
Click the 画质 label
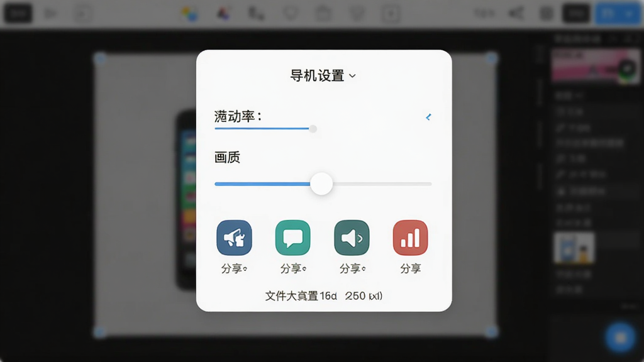tap(227, 157)
